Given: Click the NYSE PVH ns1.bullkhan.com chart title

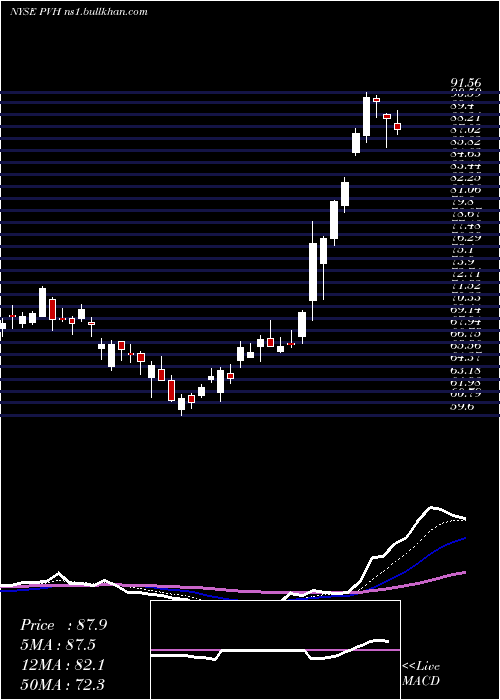Looking at the screenshot, I should tap(79, 12).
